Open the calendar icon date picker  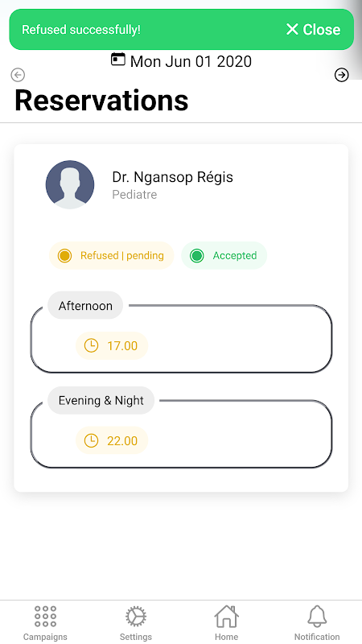pyautogui.click(x=118, y=60)
